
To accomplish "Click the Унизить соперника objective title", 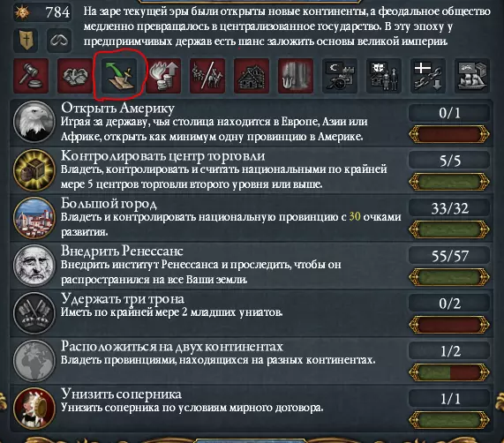I will click(x=122, y=394).
